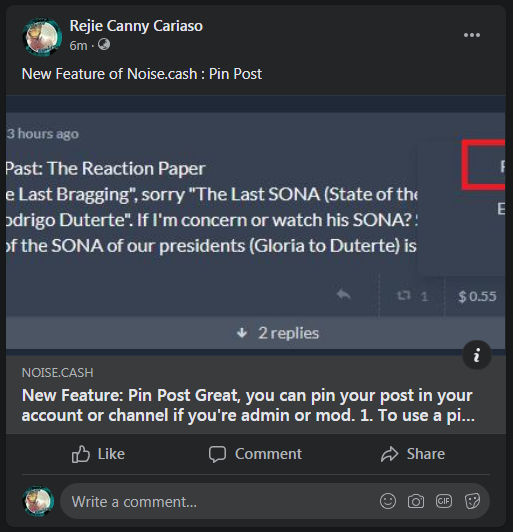Open the Rejie Canny Cariaso profile name link
Image resolution: width=513 pixels, height=532 pixels.
pyautogui.click(x=136, y=26)
